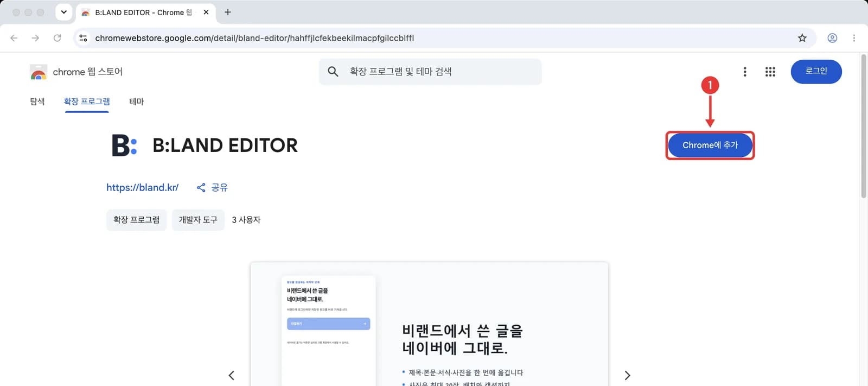Expand the tab search dropdown arrow

(63, 12)
